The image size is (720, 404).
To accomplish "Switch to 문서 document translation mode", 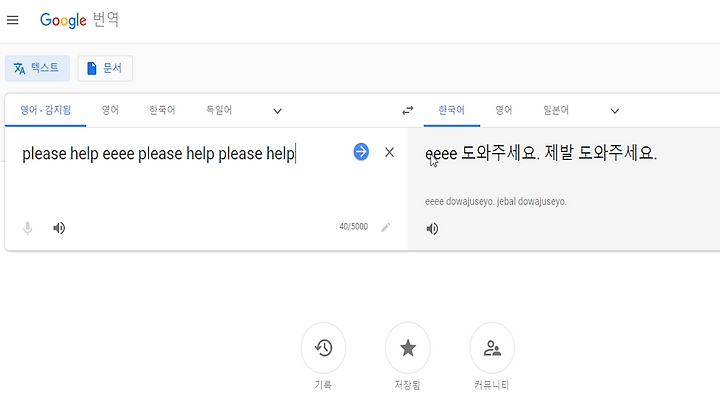I will pos(105,68).
